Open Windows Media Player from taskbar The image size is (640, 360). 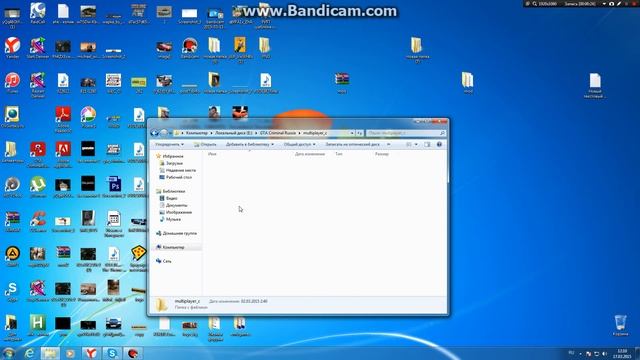pyautogui.click(x=70, y=353)
